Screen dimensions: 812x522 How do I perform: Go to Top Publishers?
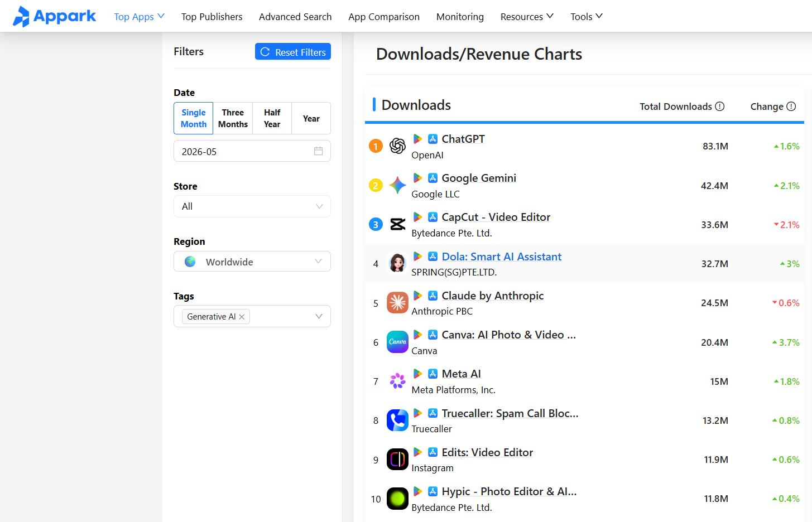(212, 17)
